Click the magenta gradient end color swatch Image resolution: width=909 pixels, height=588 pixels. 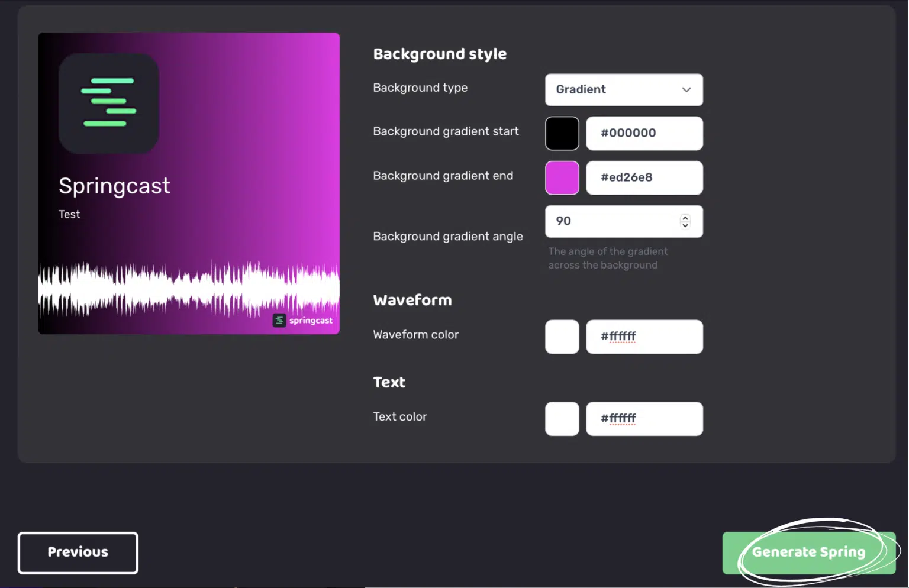click(562, 177)
